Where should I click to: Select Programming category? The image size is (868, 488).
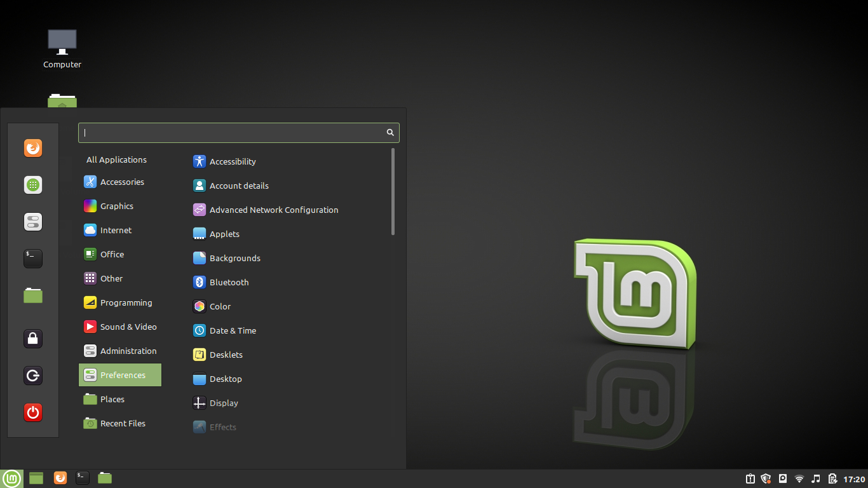120,302
